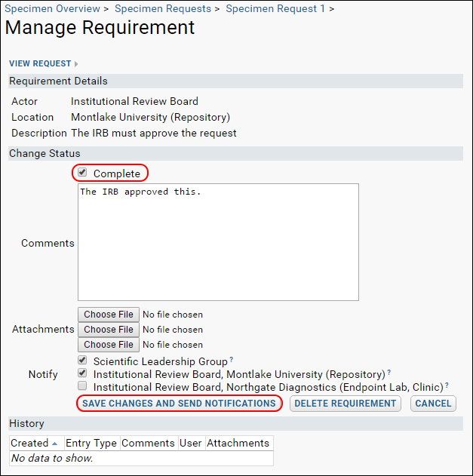473x476 pixels.
Task: Navigate to Specimen Request 1 breadcrumb
Action: click(275, 8)
